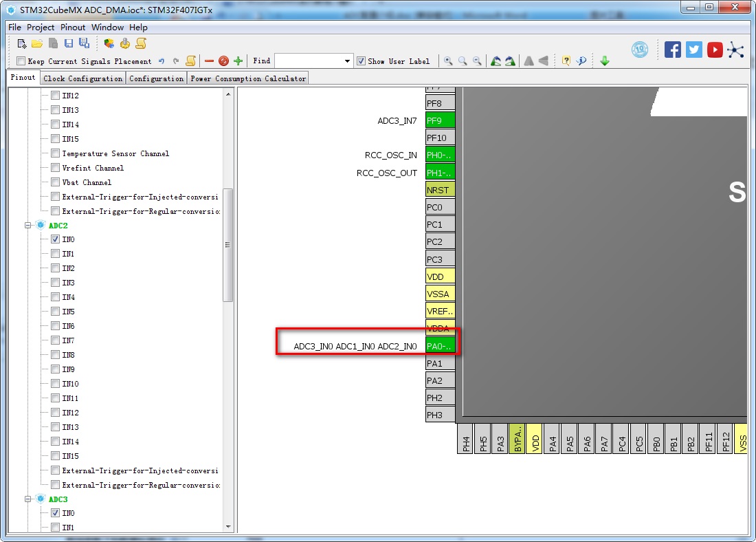The width and height of the screenshot is (756, 542).
Task: Click the PA1 pin on chip
Action: click(440, 363)
